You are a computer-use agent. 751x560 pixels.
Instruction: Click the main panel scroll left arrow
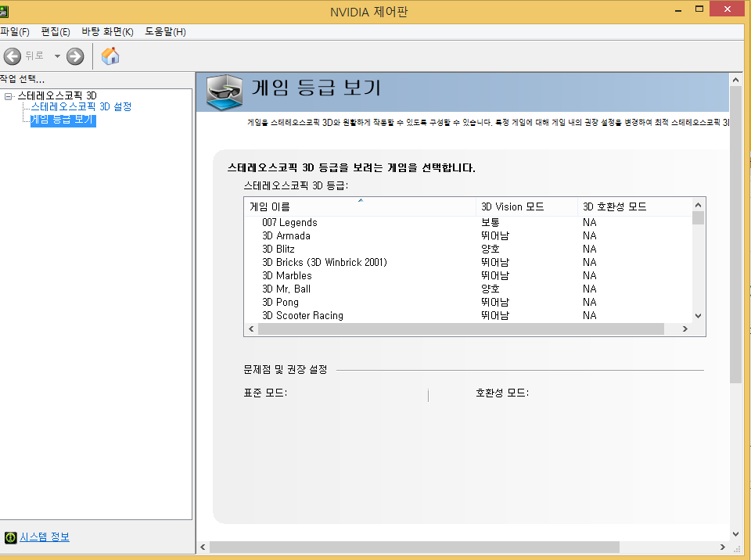[203, 547]
